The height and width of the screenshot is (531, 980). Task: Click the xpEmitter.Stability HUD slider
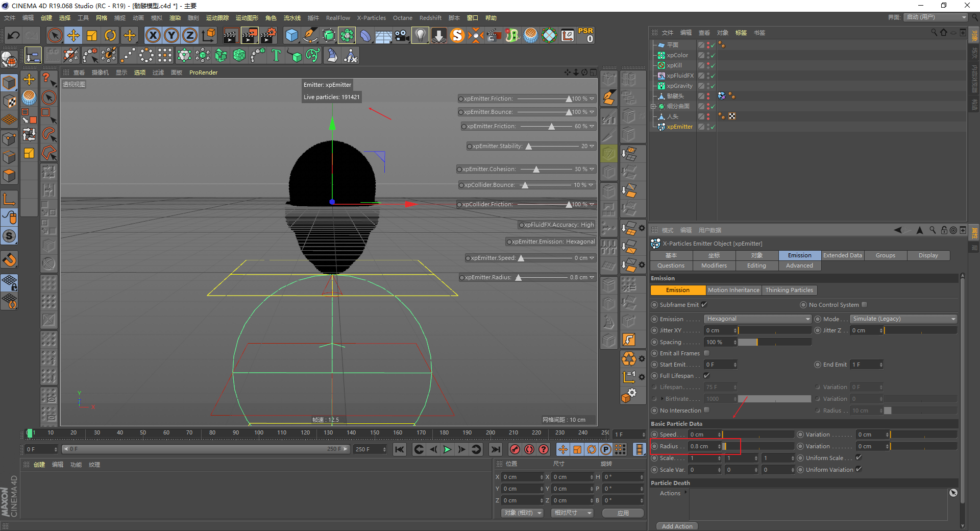[x=551, y=146]
